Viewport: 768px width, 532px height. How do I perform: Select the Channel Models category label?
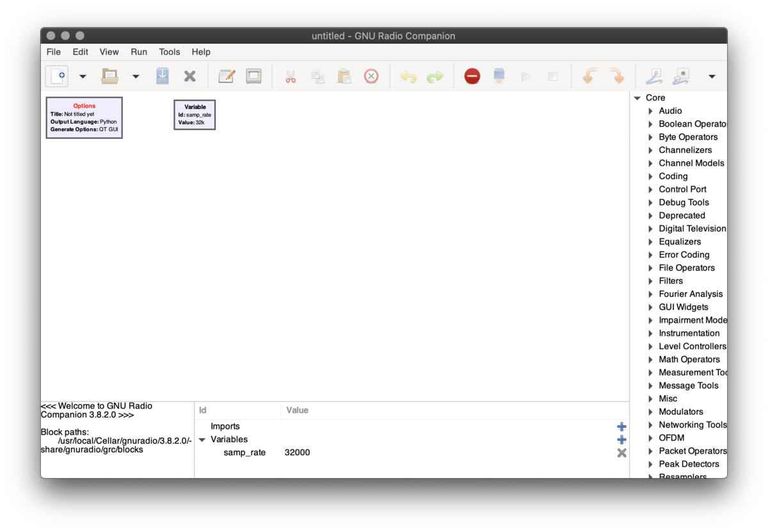tap(692, 163)
